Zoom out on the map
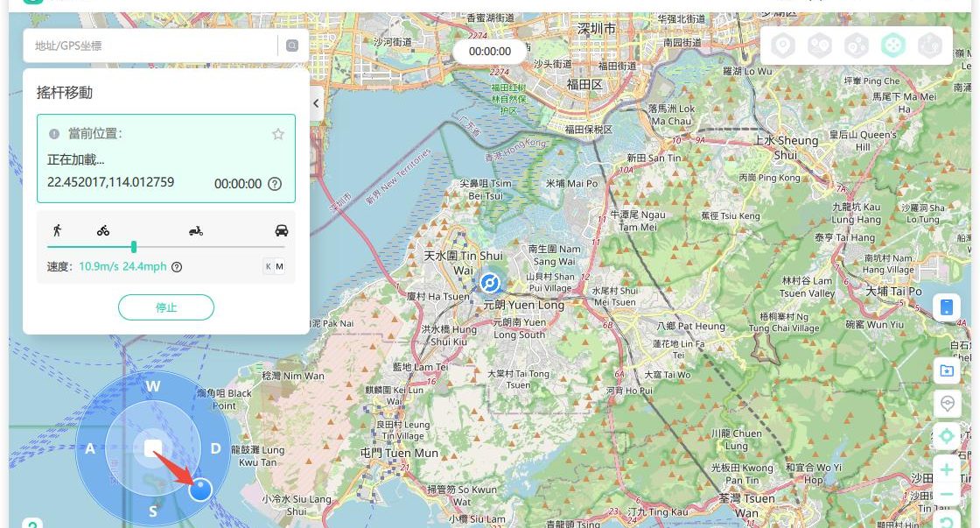Viewport: 980px width, 528px height. pos(946,496)
